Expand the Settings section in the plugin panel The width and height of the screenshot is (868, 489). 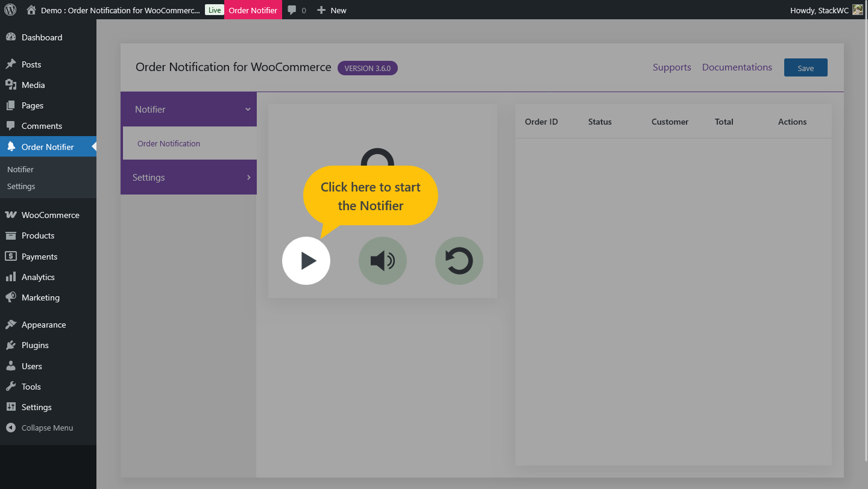[189, 177]
